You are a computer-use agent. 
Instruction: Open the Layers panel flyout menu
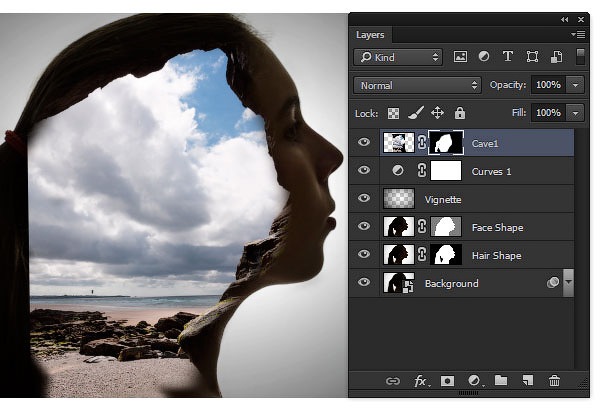click(x=578, y=35)
